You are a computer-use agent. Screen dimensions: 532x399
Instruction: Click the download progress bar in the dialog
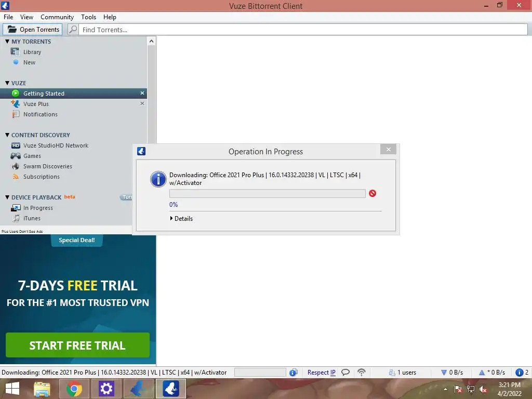tap(268, 193)
